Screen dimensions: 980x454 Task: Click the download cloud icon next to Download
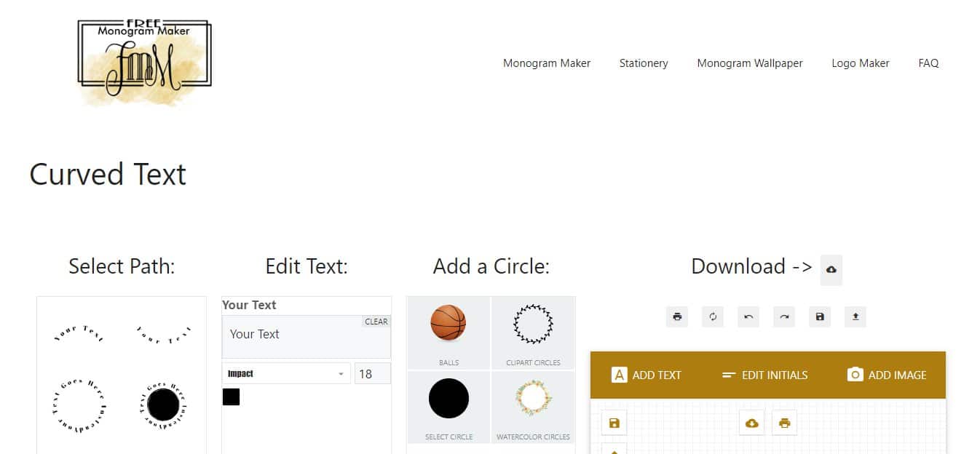coord(831,270)
